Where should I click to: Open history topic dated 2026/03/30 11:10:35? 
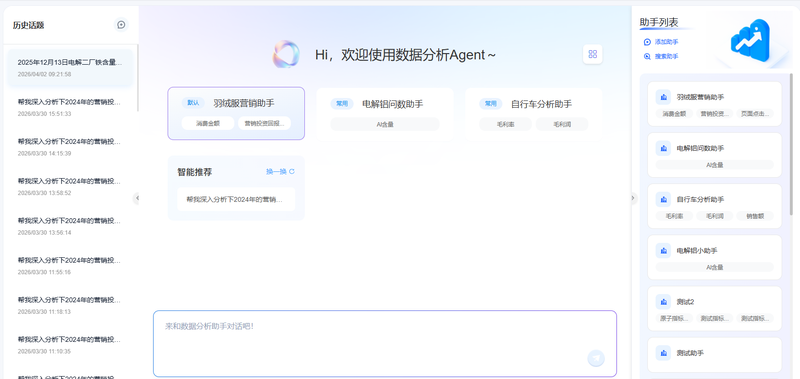click(x=70, y=344)
